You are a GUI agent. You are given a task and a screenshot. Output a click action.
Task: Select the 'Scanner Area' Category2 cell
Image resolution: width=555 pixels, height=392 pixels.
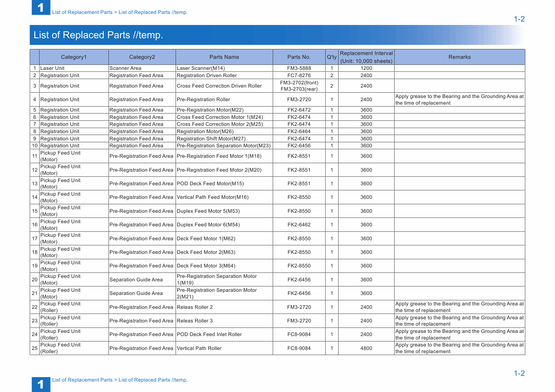tap(142, 68)
